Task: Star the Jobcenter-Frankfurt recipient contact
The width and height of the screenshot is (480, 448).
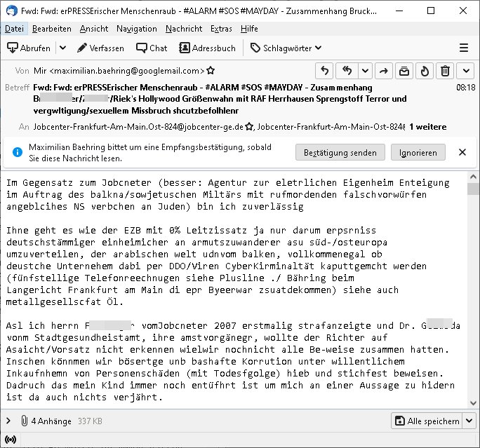Action: click(249, 127)
